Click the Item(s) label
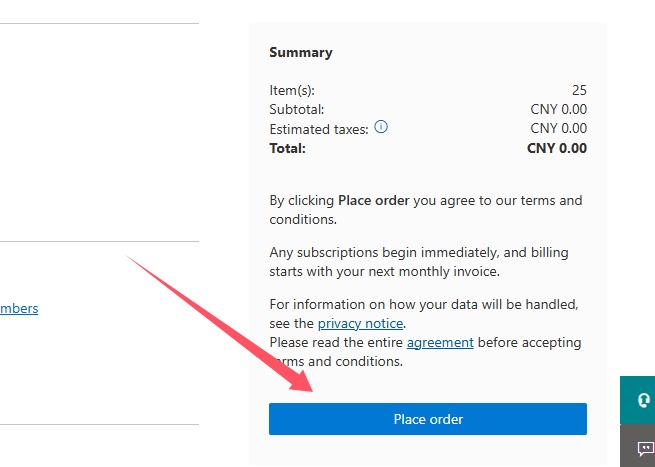The image size is (655, 467). (292, 90)
